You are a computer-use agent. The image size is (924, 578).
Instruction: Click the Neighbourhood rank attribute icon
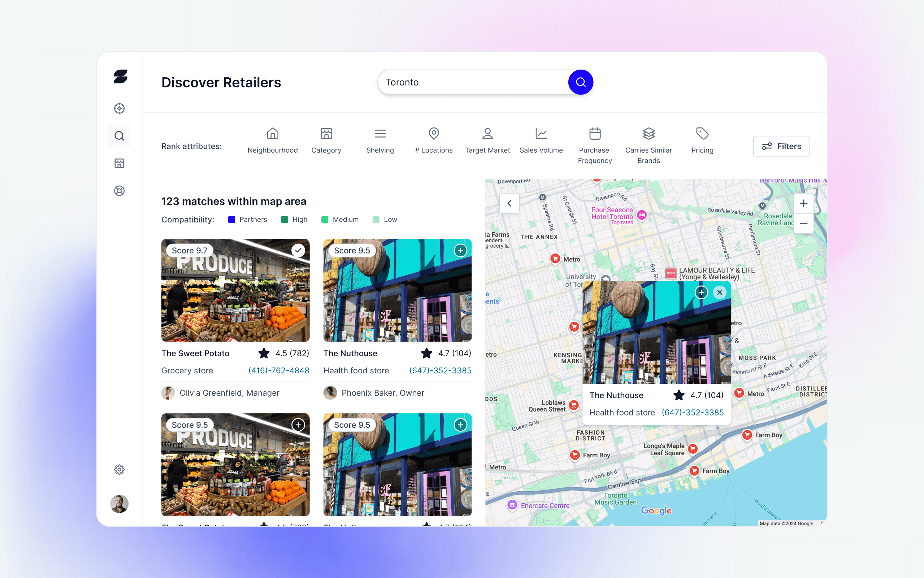click(272, 133)
